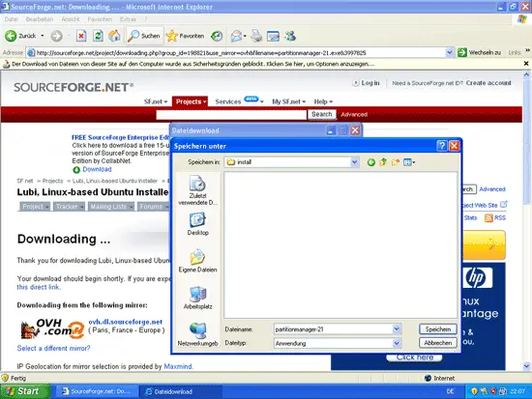Click the Maxmind link
Screen dimensions: 532x399
(x=178, y=366)
